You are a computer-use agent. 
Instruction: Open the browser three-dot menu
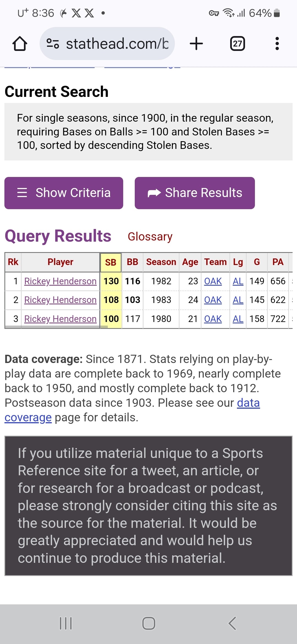tap(277, 44)
